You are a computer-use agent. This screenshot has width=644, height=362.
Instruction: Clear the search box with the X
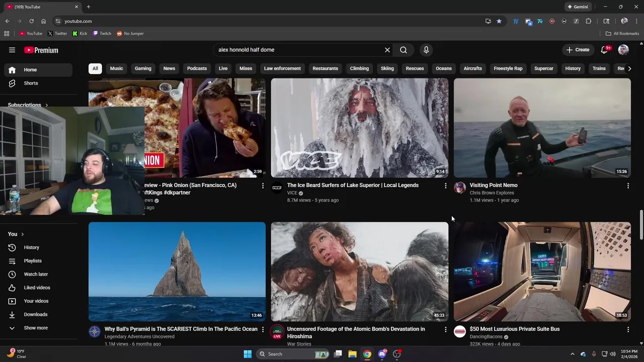click(x=387, y=50)
